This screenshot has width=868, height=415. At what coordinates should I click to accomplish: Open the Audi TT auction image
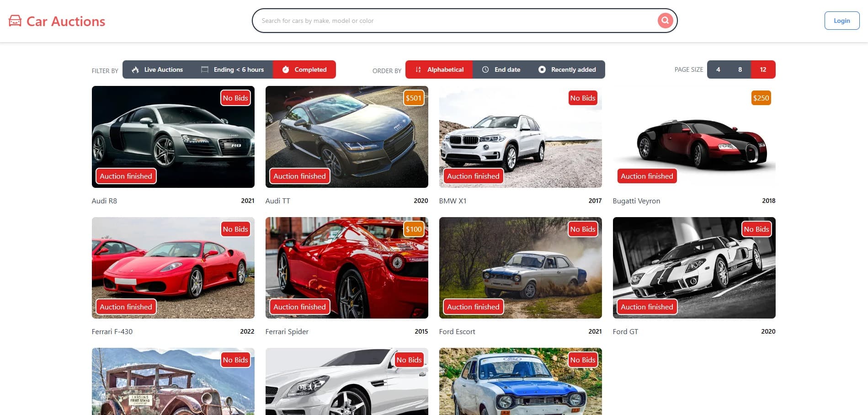coord(347,137)
